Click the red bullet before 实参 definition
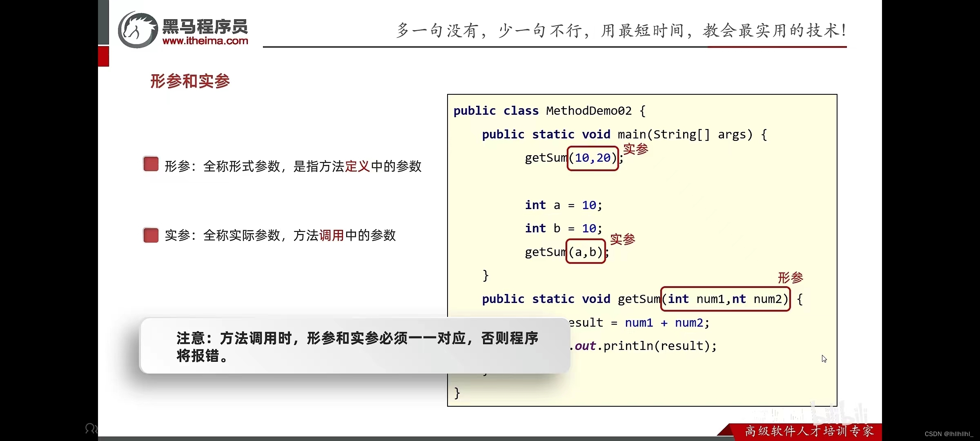 coord(151,235)
